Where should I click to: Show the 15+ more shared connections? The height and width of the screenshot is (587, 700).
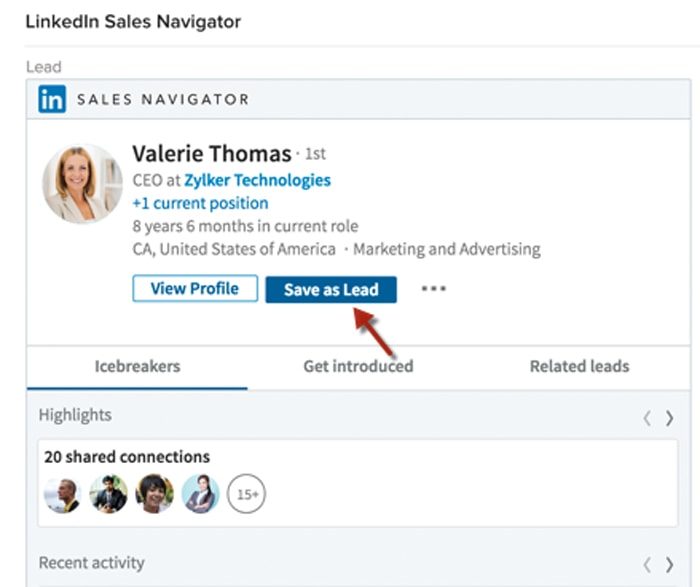(246, 494)
